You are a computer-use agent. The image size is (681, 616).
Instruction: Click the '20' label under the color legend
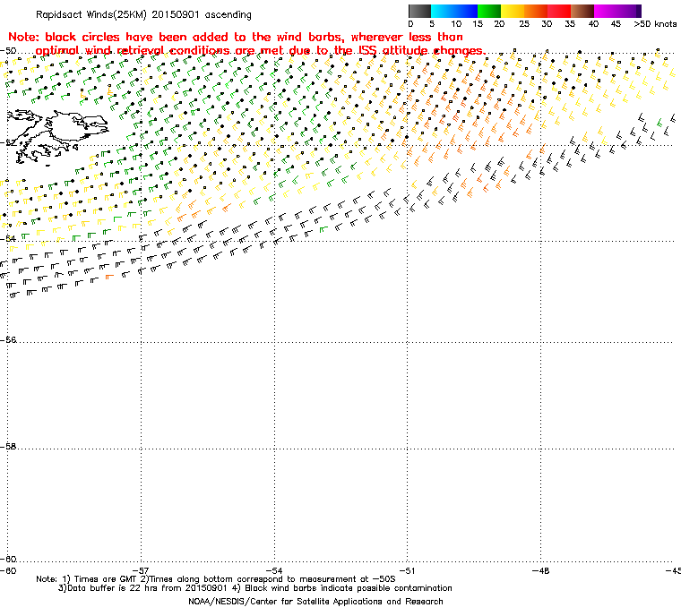click(499, 24)
